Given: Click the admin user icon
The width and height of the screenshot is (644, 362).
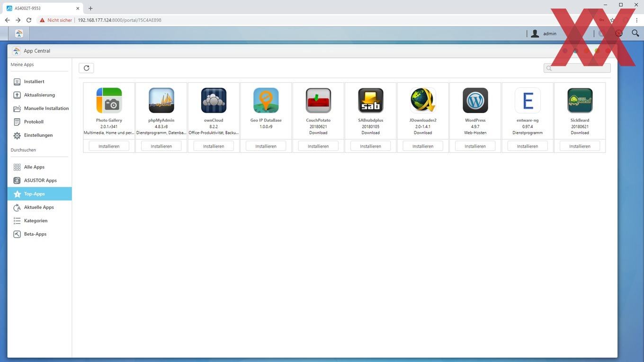Looking at the screenshot, I should pyautogui.click(x=535, y=34).
